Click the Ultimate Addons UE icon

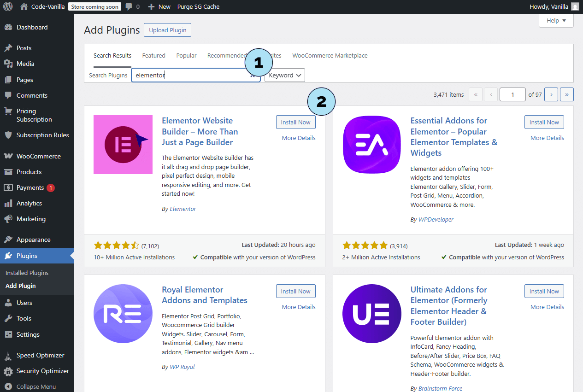371,314
